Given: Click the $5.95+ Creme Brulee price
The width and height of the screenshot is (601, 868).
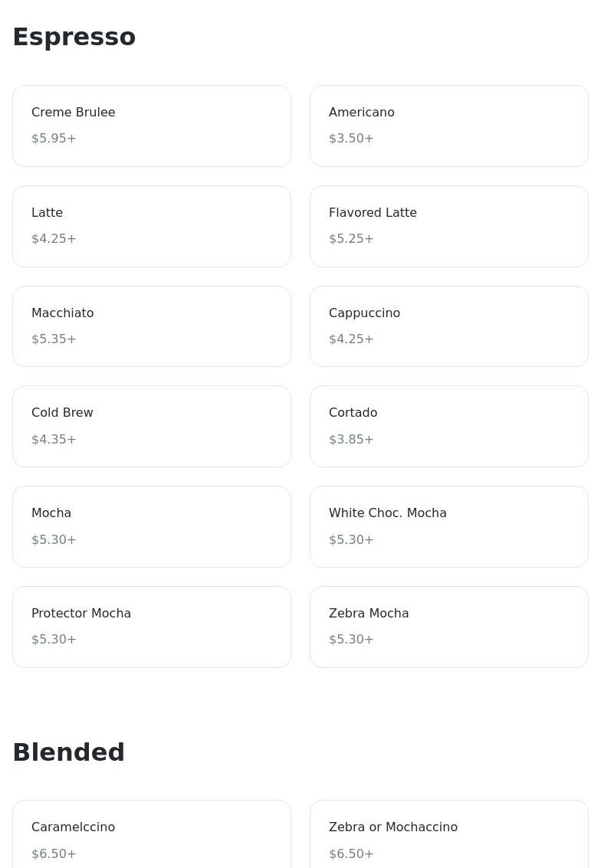Looking at the screenshot, I should point(54,139).
